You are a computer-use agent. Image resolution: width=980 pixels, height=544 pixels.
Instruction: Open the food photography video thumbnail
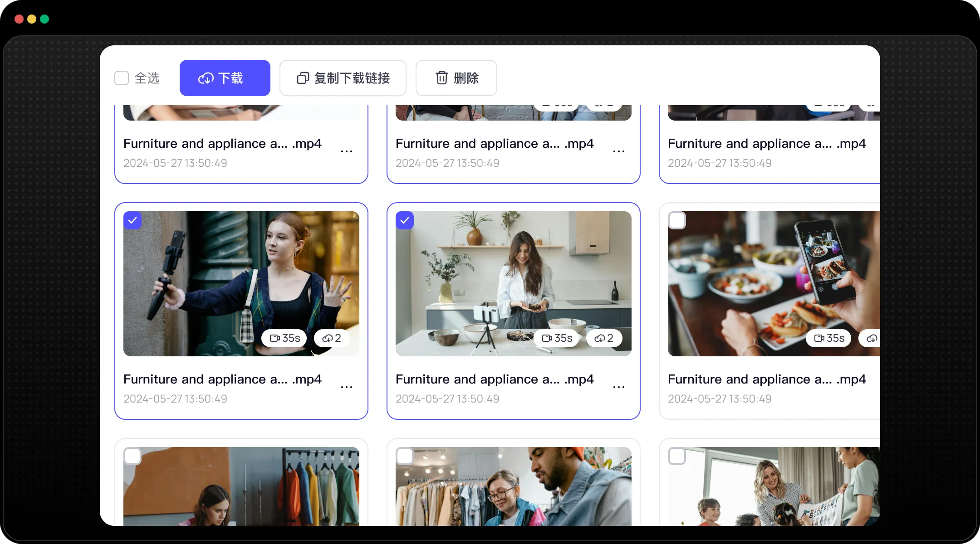pos(774,284)
